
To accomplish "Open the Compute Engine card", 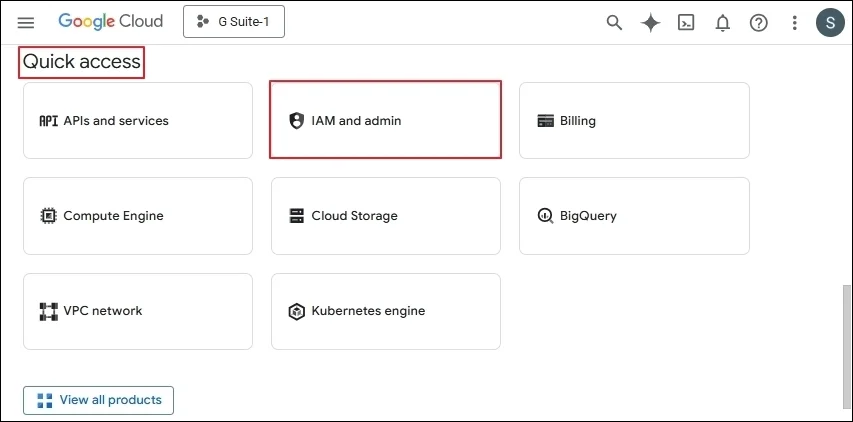I will click(138, 216).
